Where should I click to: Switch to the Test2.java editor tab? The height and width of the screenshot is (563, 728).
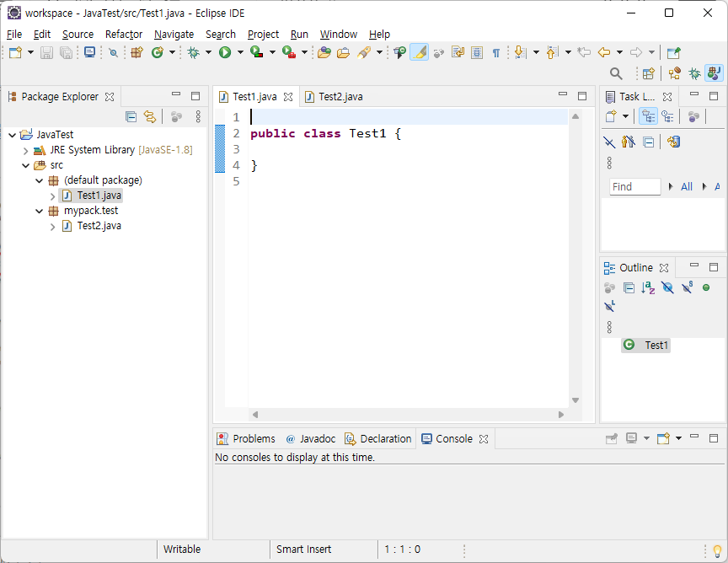[334, 97]
